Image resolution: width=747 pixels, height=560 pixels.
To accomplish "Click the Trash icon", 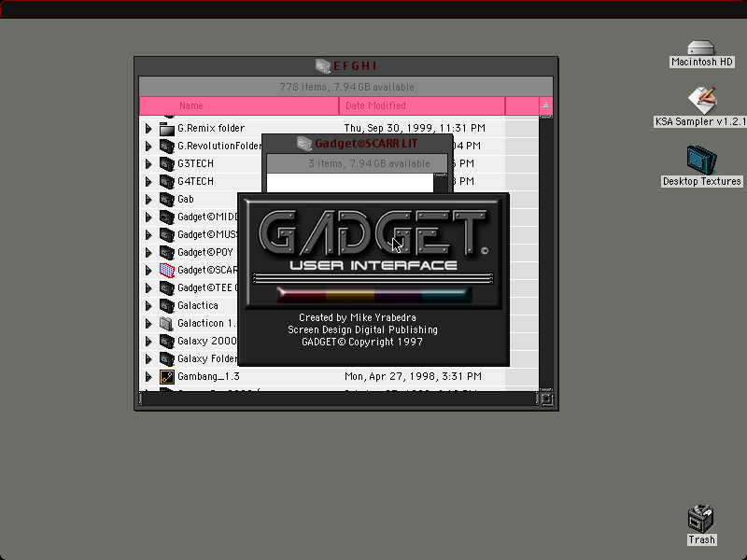I will pyautogui.click(x=701, y=519).
